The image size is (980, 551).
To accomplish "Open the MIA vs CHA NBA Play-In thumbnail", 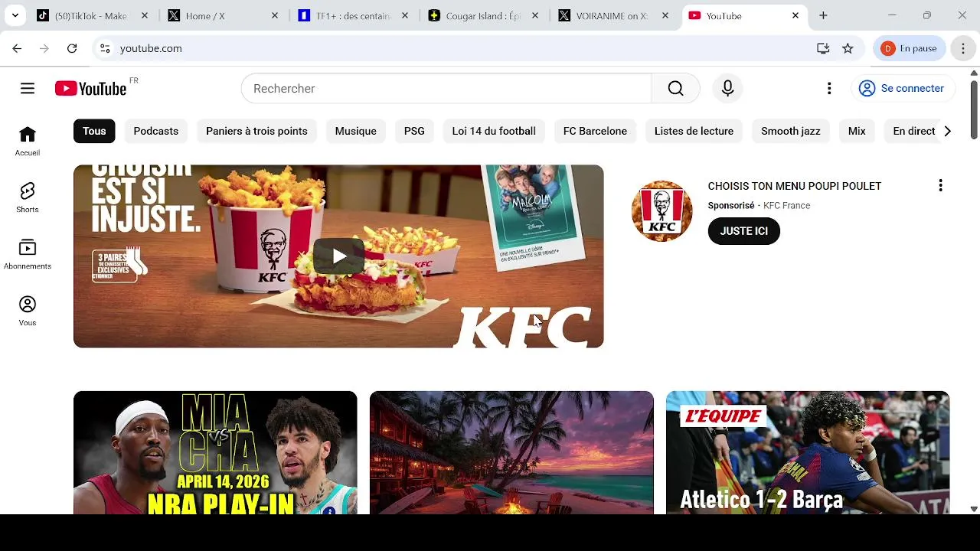I will [215, 452].
